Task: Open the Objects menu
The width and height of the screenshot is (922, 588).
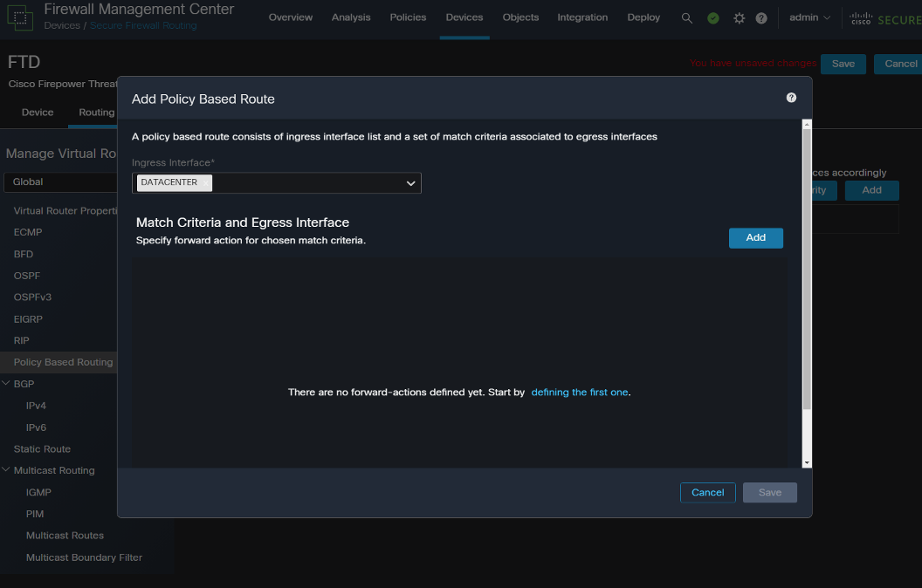Action: pos(520,17)
